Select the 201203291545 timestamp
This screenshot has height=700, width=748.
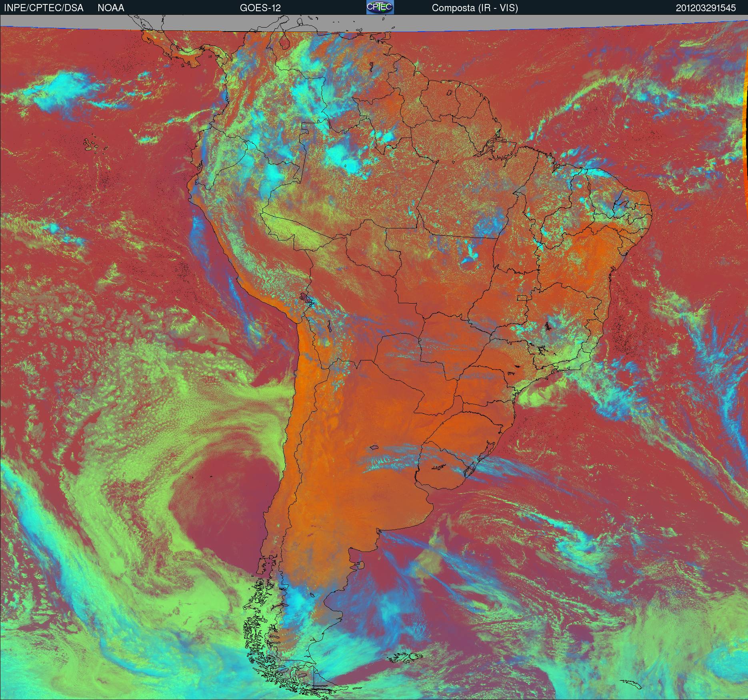click(706, 8)
